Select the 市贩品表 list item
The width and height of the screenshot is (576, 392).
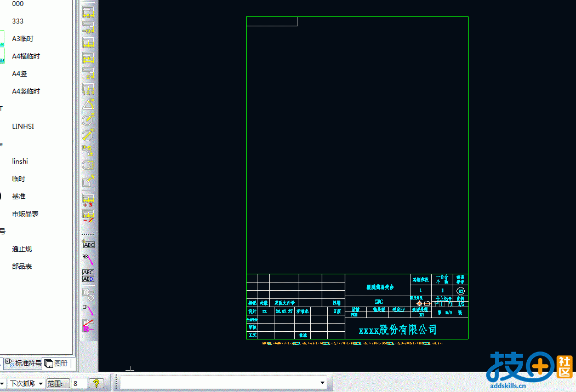[25, 214]
